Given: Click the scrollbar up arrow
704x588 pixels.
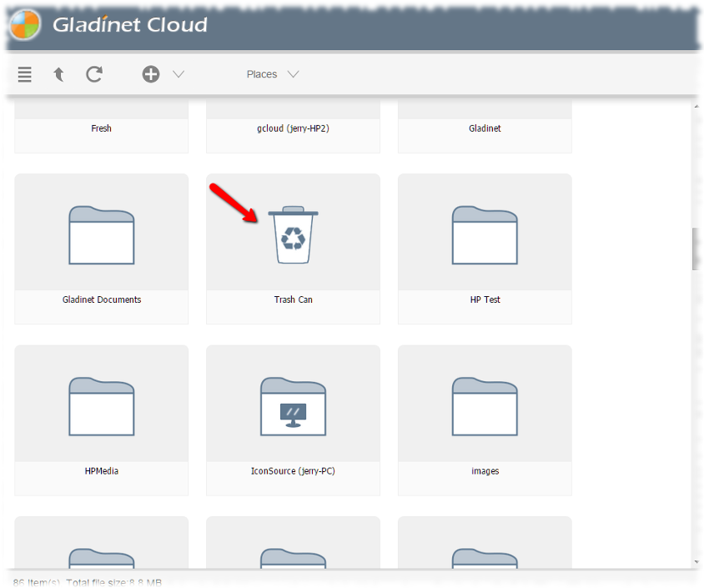Looking at the screenshot, I should coord(696,107).
